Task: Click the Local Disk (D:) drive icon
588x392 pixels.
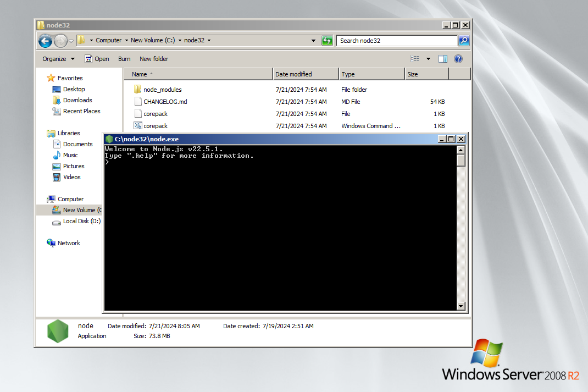Action: coord(57,222)
